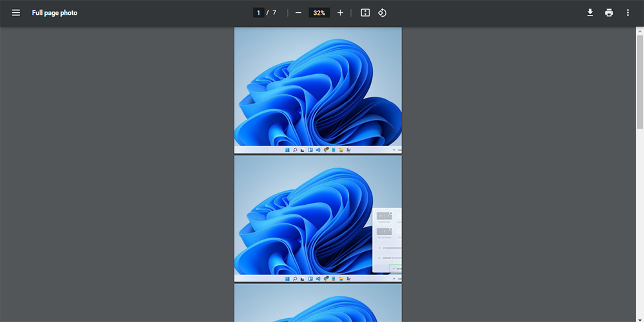Image resolution: width=644 pixels, height=322 pixels.
Task: Click the vertical scrollbar thumb
Action: tap(640, 82)
